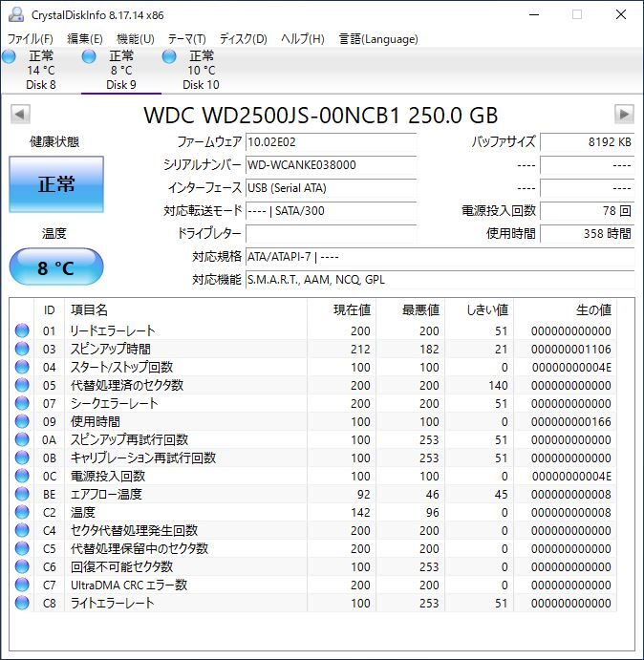Click the standard field ATA/ATAPI-7
This screenshot has height=660, width=644.
[440, 257]
